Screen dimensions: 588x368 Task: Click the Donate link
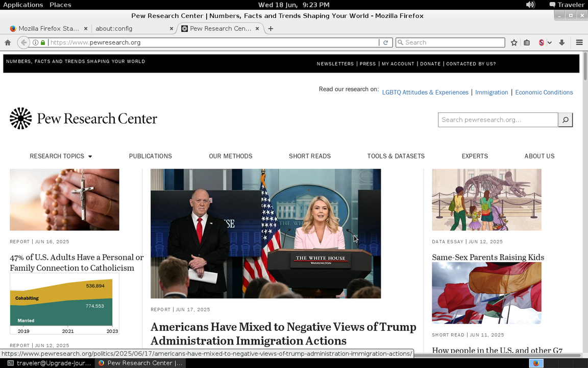[430, 64]
